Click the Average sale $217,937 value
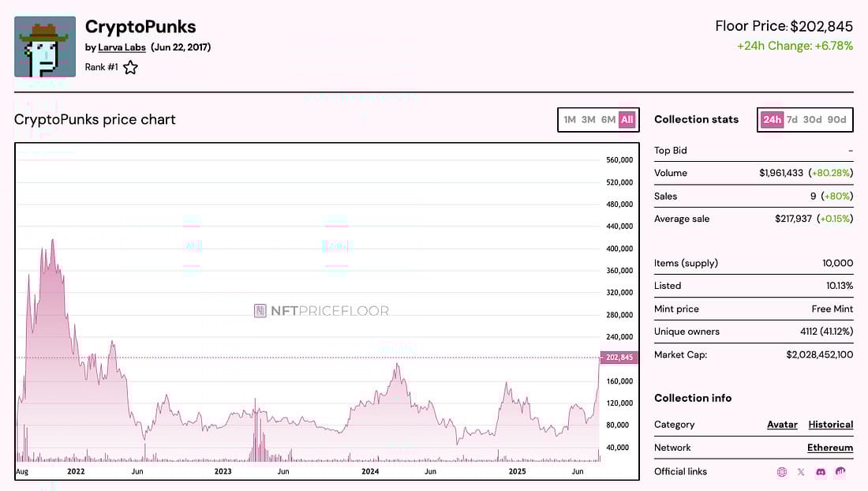Viewport: 868px width, 491px height. (x=793, y=219)
